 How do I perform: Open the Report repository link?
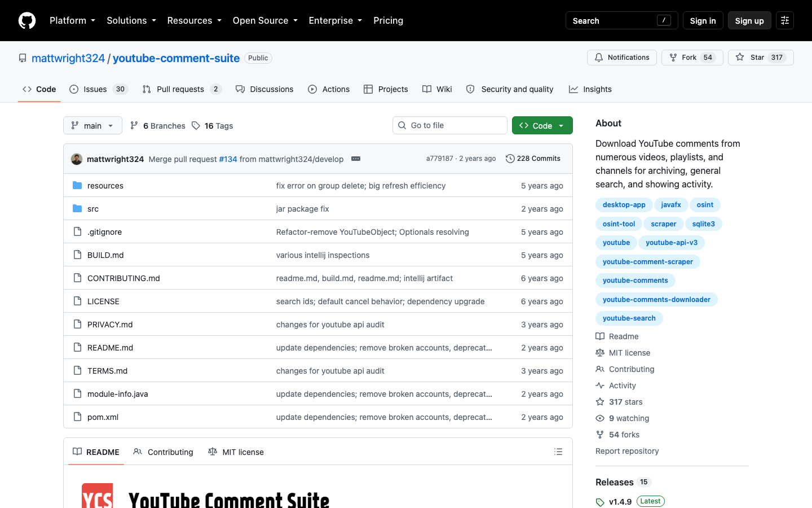[x=627, y=451]
